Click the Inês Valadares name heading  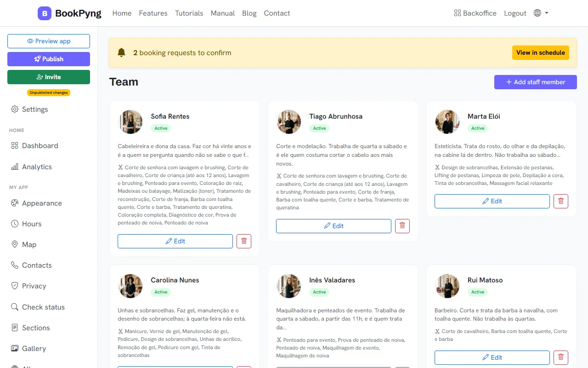tap(332, 280)
